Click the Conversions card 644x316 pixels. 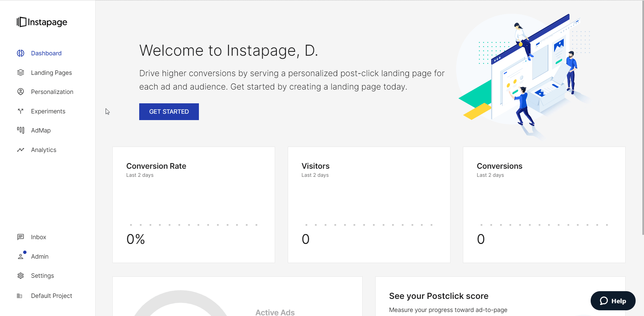544,205
